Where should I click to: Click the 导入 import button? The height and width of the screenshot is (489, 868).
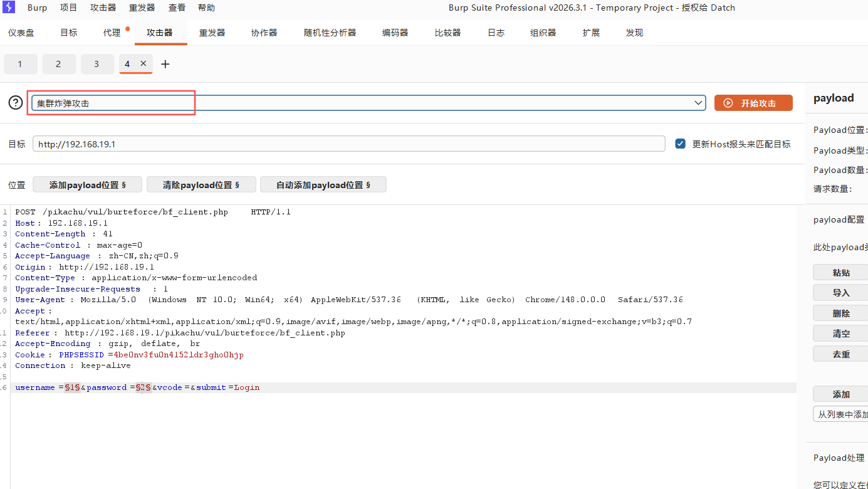pyautogui.click(x=840, y=293)
